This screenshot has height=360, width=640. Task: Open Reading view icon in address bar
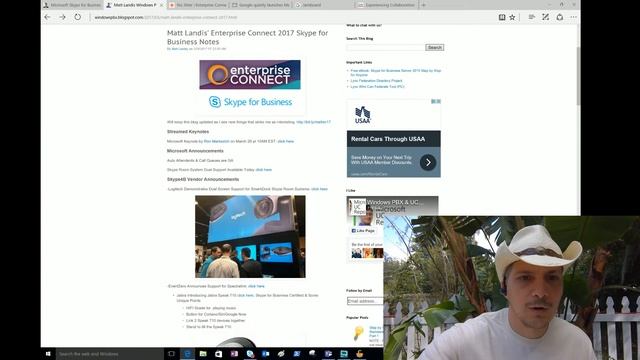(x=502, y=17)
